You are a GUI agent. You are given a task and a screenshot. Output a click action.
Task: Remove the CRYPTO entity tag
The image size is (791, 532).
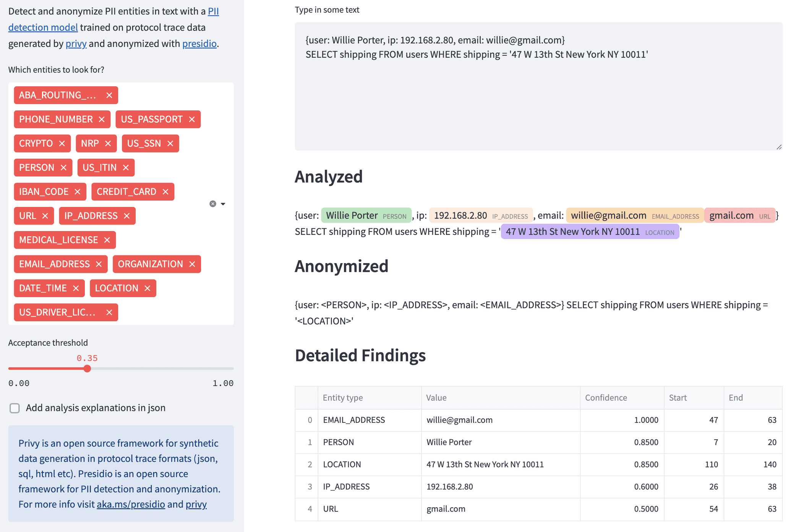click(62, 143)
